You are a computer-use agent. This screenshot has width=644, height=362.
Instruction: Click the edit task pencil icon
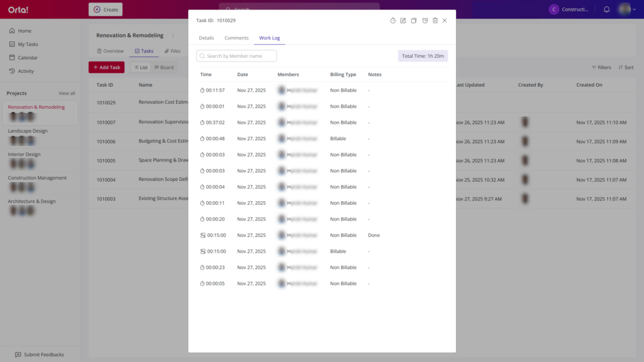[x=403, y=21]
